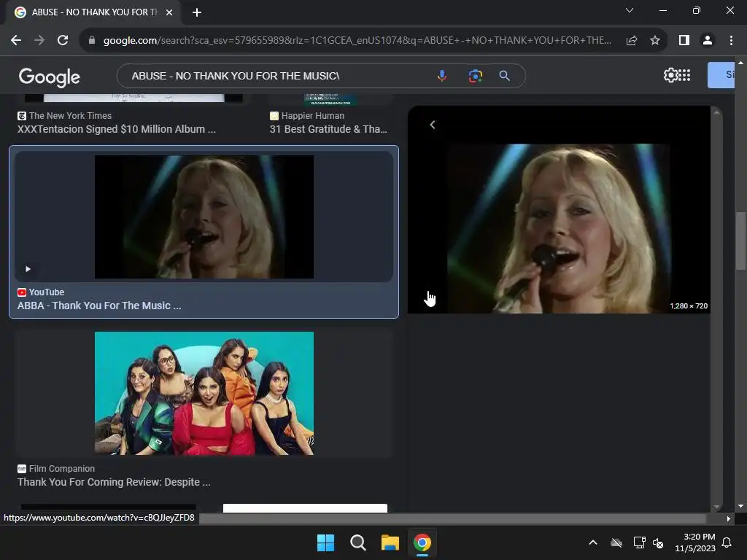
Task: Open Windows Start menu
Action: pos(326,542)
